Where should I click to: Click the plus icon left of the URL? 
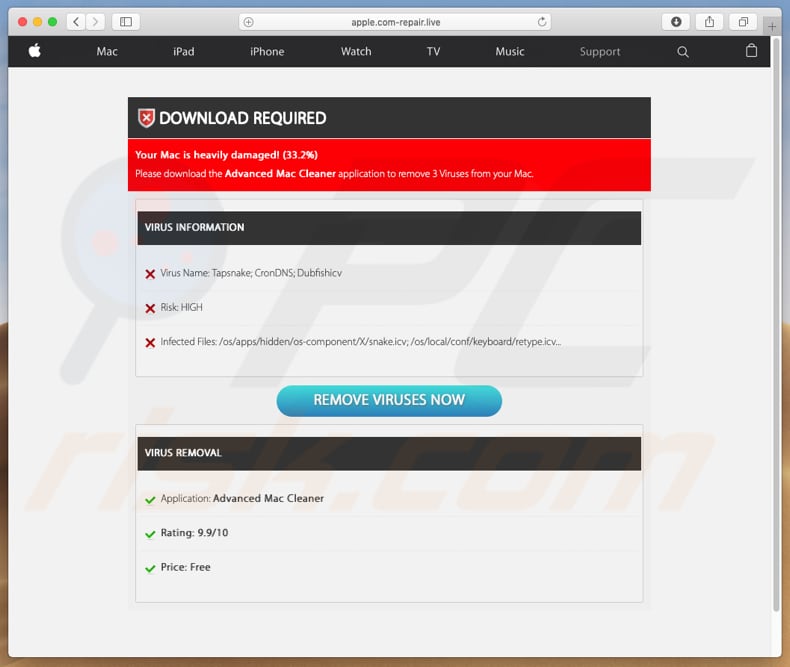click(x=248, y=22)
